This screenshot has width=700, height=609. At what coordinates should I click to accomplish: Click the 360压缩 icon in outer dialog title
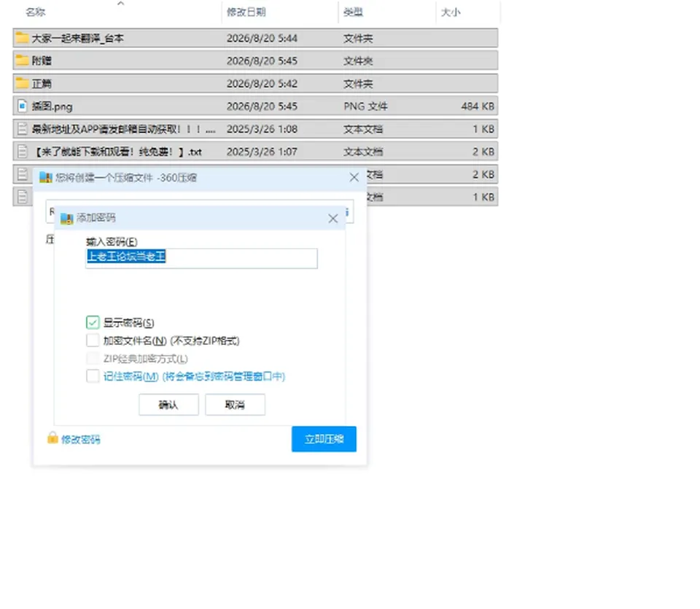click(x=45, y=178)
